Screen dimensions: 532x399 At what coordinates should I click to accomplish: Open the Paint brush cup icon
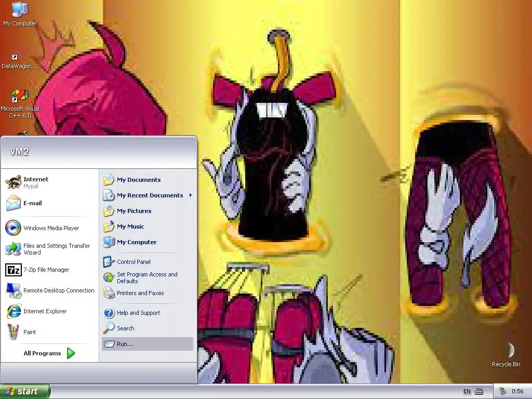tap(13, 332)
